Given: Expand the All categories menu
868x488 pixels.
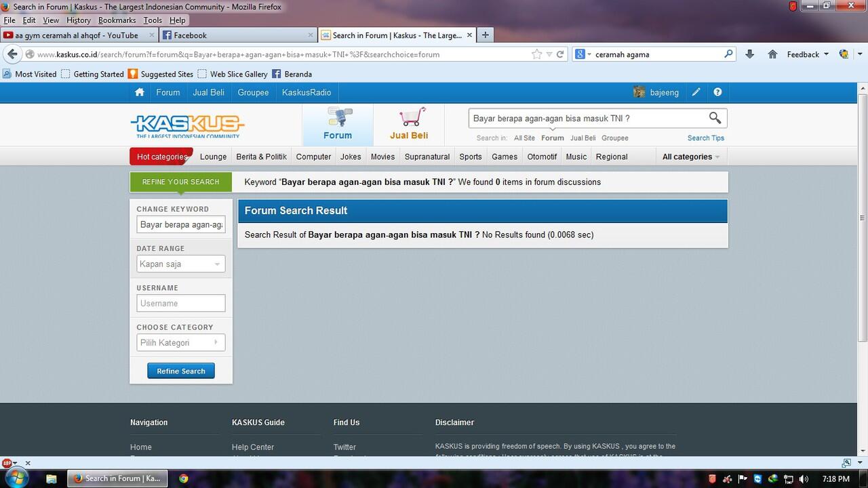Looking at the screenshot, I should point(690,157).
